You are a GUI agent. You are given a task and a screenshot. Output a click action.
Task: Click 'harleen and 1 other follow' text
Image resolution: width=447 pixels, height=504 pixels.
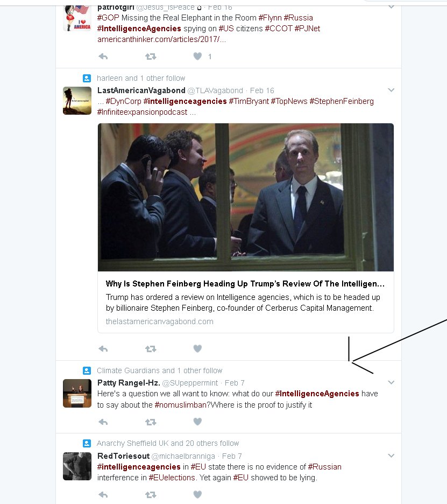coord(141,78)
